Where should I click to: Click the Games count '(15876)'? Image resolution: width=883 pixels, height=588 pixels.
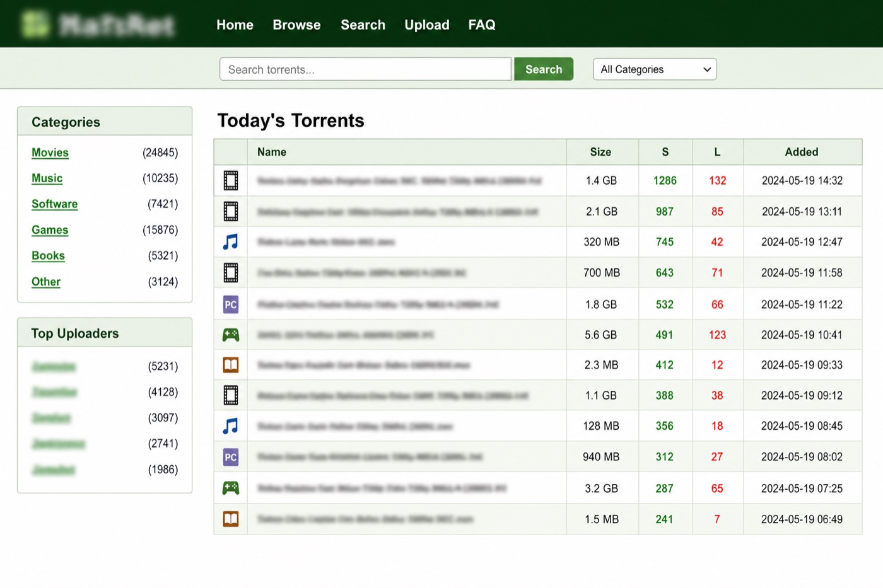160,230
